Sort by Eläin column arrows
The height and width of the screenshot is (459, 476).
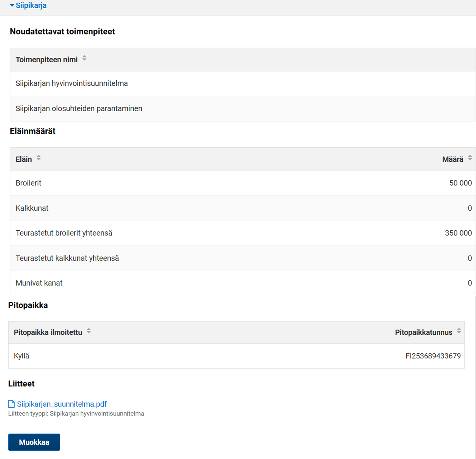click(x=38, y=158)
